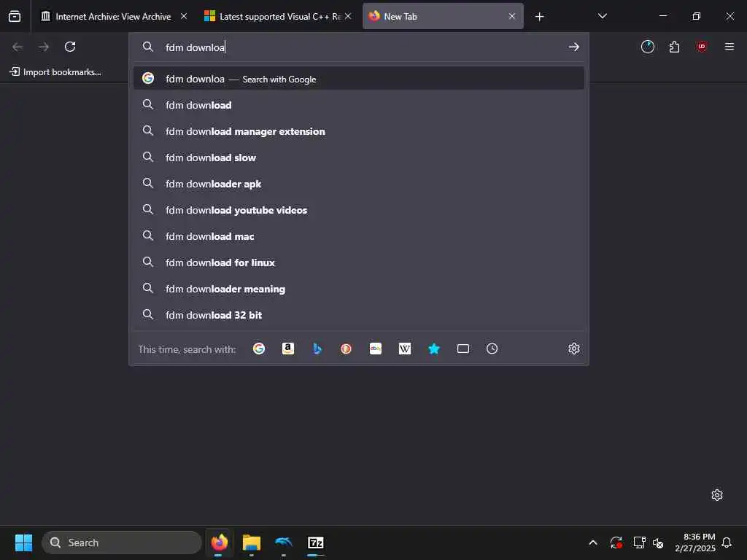
Task: Open the uBlock Origin extension icon
Action: coord(701,47)
